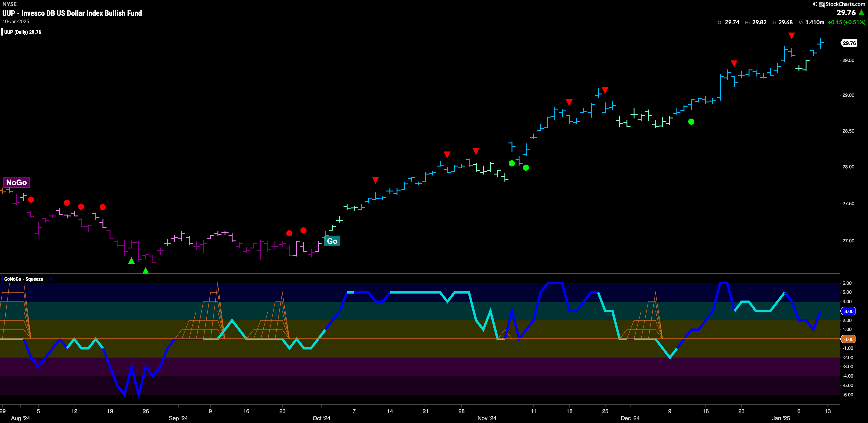This screenshot has width=868, height=423.
Task: Click the 28.50 price axis label
Action: 848,131
